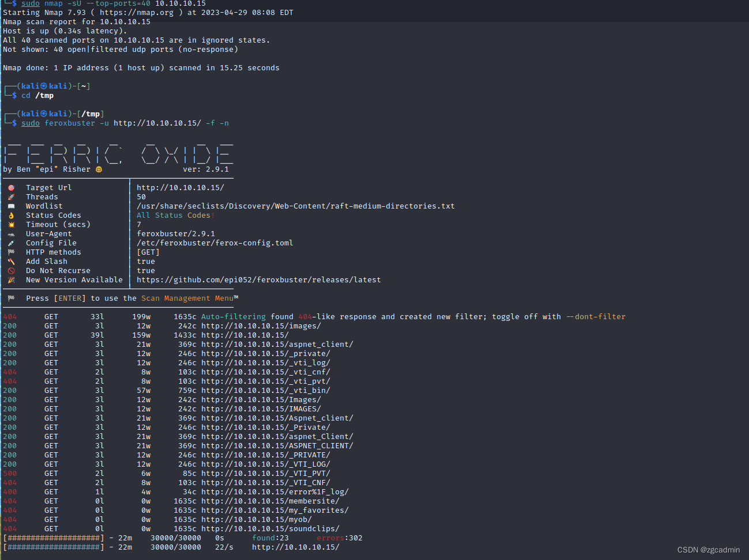Click the 400 status code for error%1F_log
Viewport: 749px width, 560px height.
coord(10,492)
